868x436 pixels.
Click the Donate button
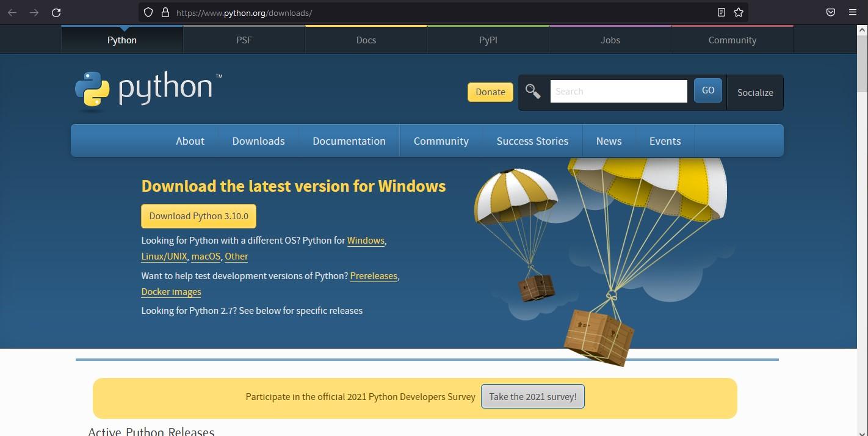point(490,92)
